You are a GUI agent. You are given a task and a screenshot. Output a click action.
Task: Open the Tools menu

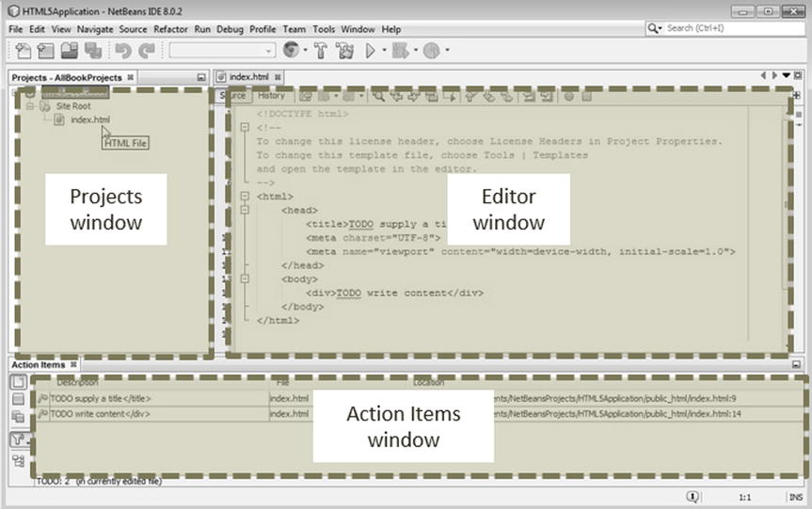[324, 29]
